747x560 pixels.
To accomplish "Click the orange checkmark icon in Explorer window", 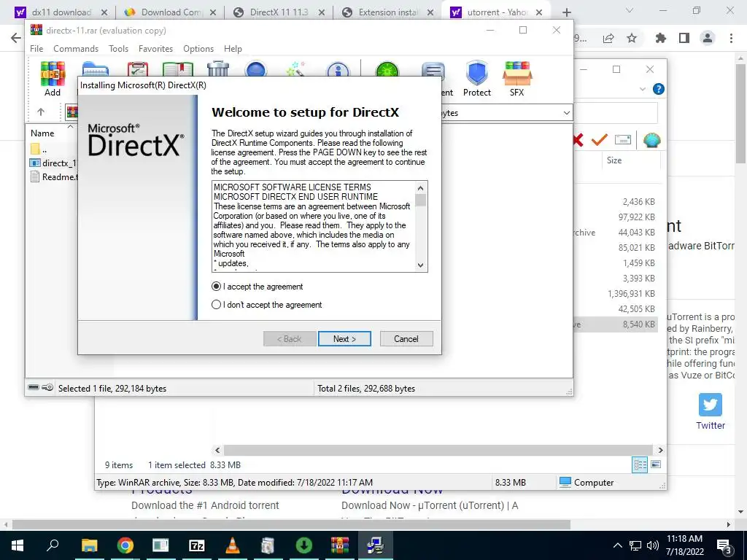I will tap(600, 140).
